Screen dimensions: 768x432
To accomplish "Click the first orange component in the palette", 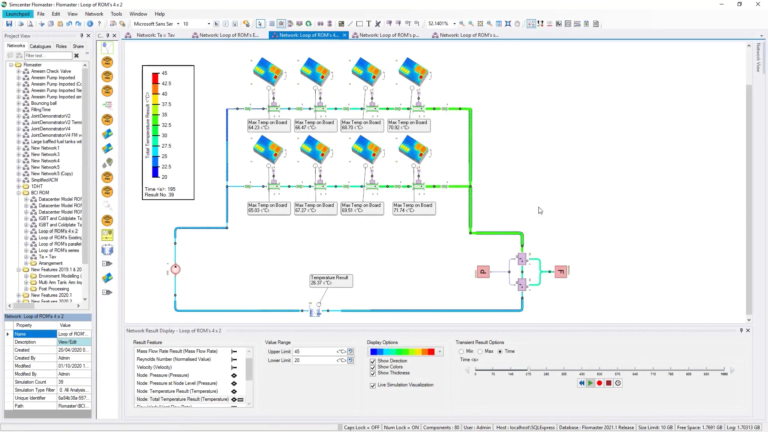I will pyautogui.click(x=107, y=62).
